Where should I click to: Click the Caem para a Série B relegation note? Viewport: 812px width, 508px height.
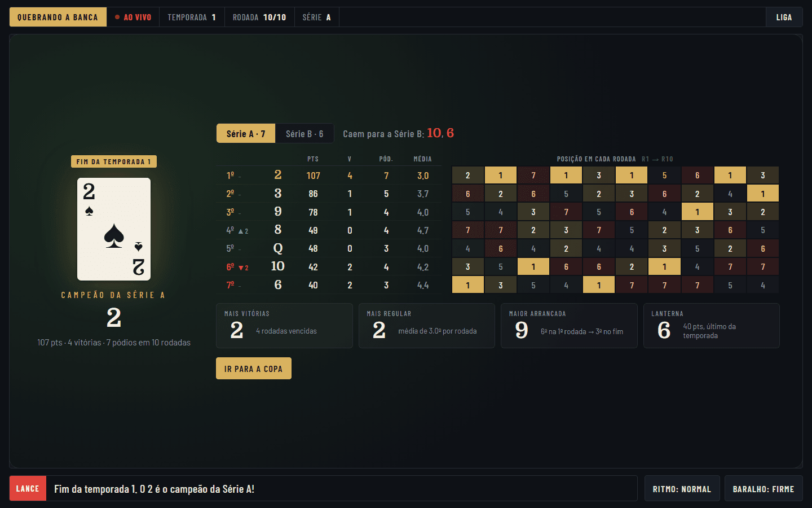pos(398,134)
